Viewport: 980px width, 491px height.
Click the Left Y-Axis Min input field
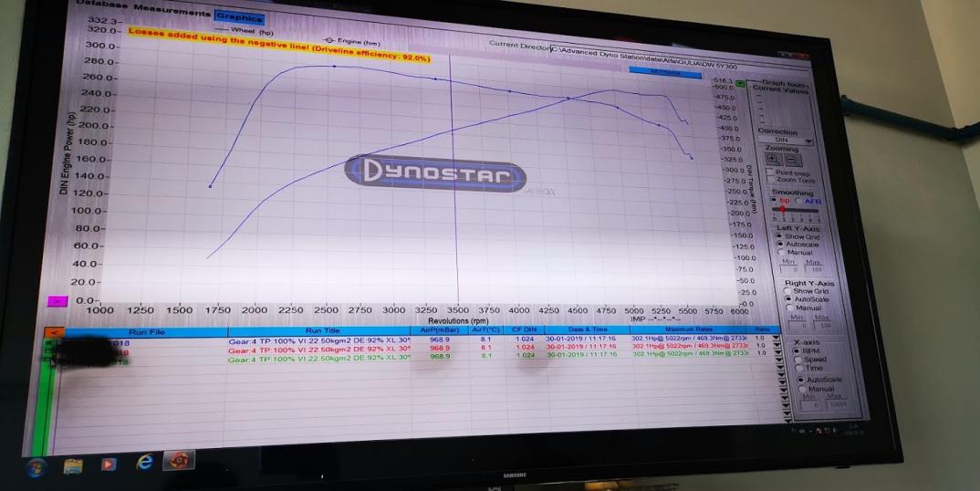pyautogui.click(x=789, y=269)
